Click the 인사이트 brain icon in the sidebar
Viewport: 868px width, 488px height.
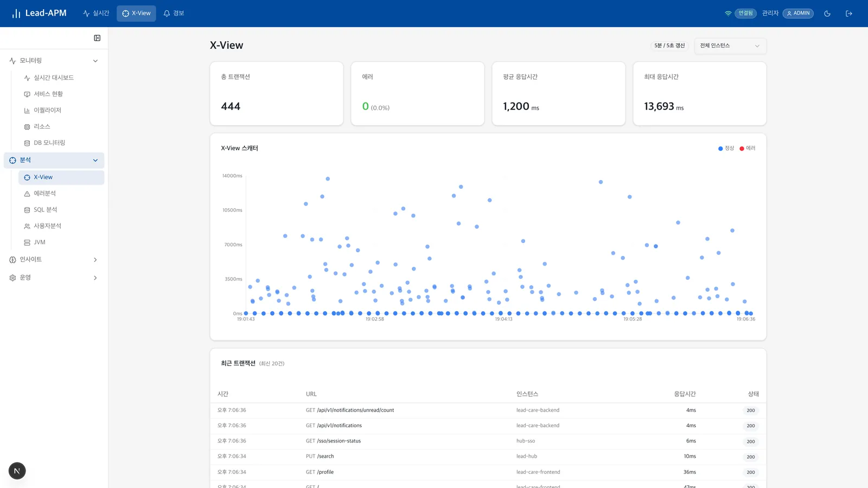(x=12, y=260)
